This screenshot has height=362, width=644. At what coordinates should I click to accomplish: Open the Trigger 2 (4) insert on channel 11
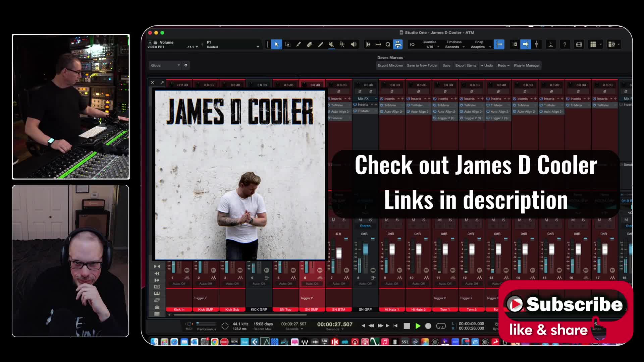click(x=445, y=118)
